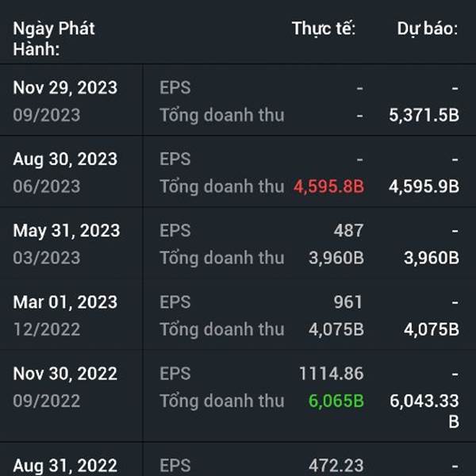476x476 pixels.
Task: Open the Aug 31, 2022 earnings row
Action: click(x=238, y=459)
